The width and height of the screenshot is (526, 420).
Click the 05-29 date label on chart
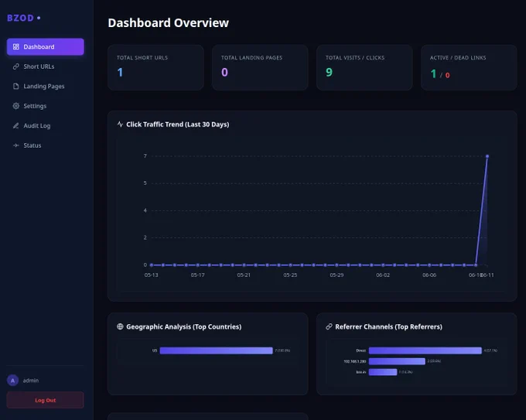(336, 275)
